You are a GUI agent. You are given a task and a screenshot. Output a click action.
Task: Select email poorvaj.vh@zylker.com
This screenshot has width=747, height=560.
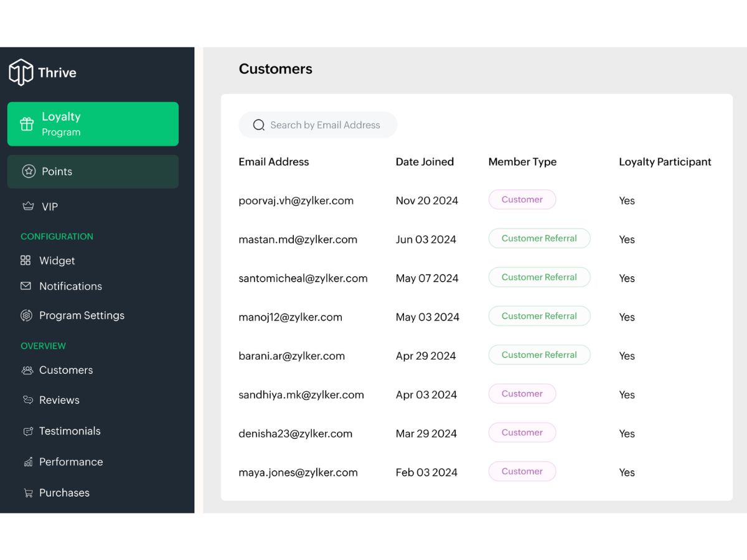(x=296, y=200)
